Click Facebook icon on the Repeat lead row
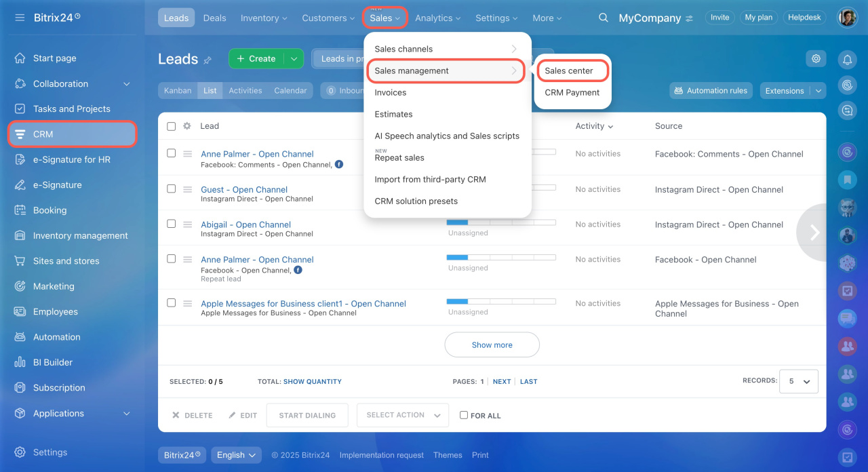This screenshot has height=472, width=868. pos(298,270)
